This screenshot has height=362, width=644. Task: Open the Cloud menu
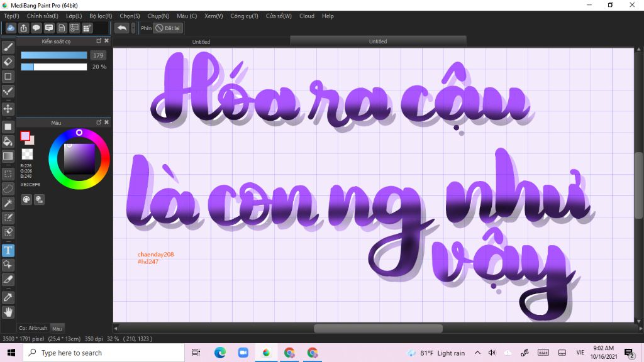[x=307, y=16]
